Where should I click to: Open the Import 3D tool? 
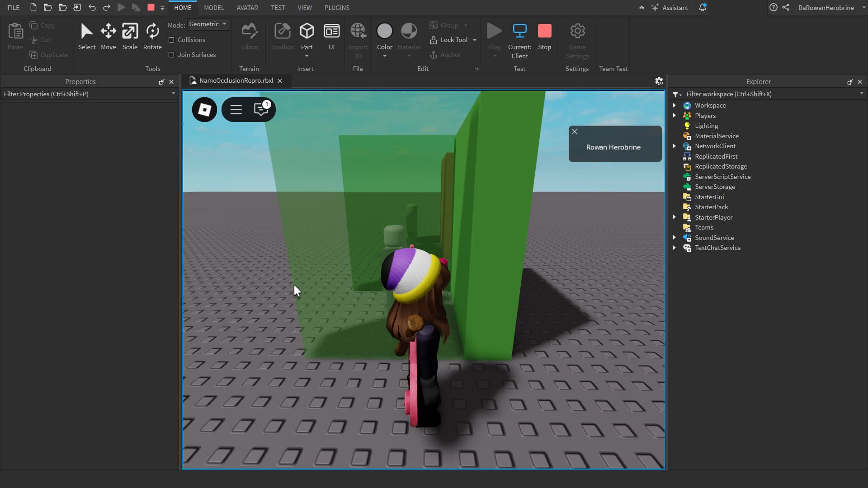coord(358,36)
